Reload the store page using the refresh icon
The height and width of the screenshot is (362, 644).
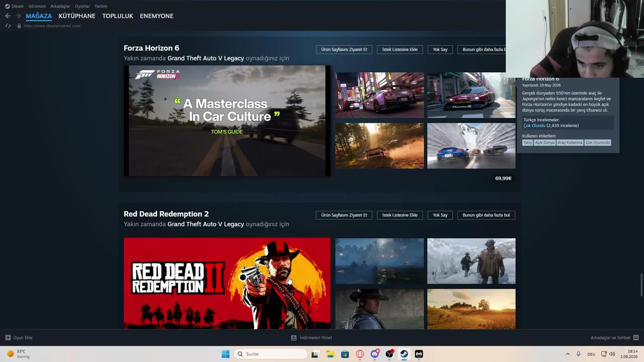(8, 26)
